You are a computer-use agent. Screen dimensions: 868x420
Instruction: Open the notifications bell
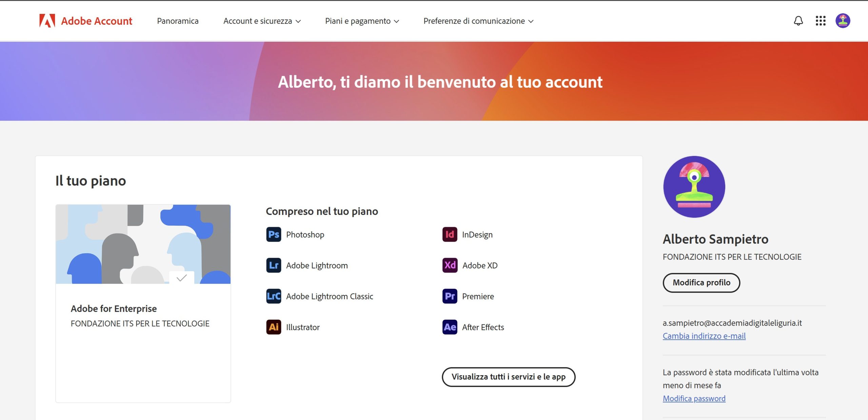pyautogui.click(x=798, y=21)
